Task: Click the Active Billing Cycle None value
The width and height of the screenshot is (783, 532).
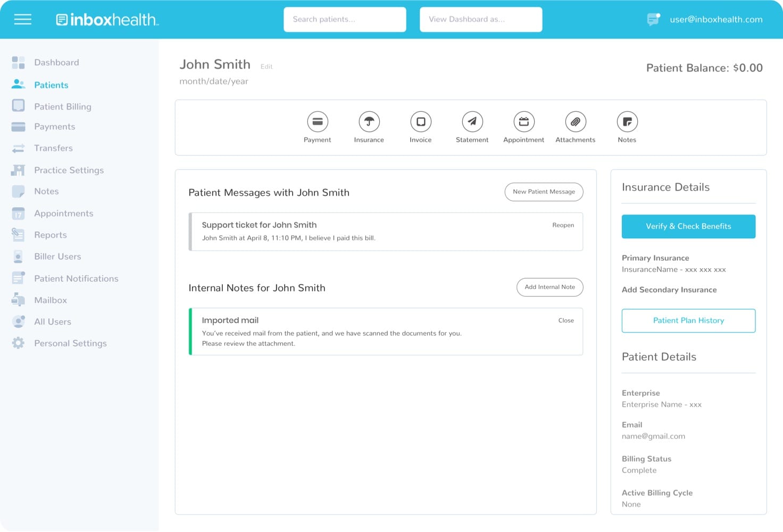Action: [x=631, y=504]
